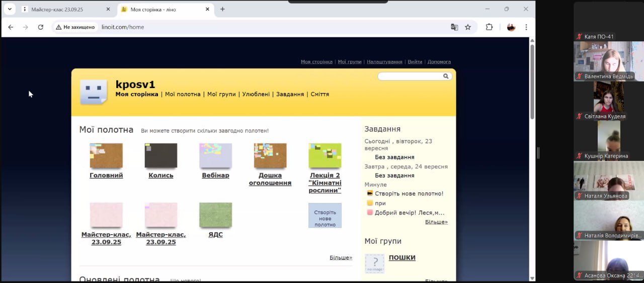Expand more tasks via Більше» under Завдання
This screenshot has height=283, width=644.
click(x=436, y=222)
